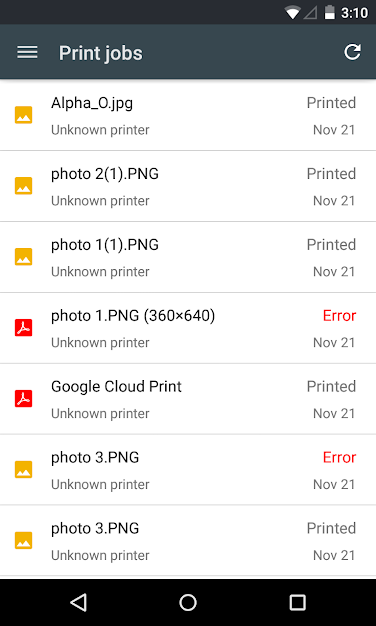Tap the battery icon in status bar
Viewport: 376px width, 626px height.
point(329,12)
